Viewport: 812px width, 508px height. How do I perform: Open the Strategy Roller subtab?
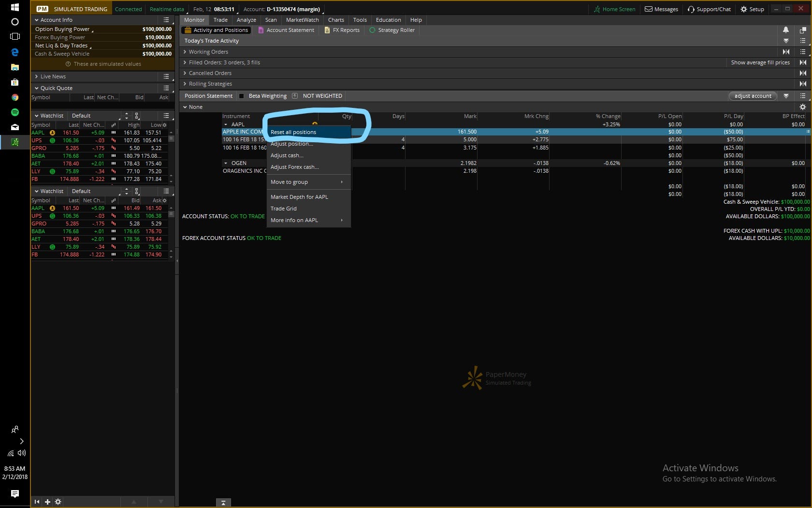[392, 30]
